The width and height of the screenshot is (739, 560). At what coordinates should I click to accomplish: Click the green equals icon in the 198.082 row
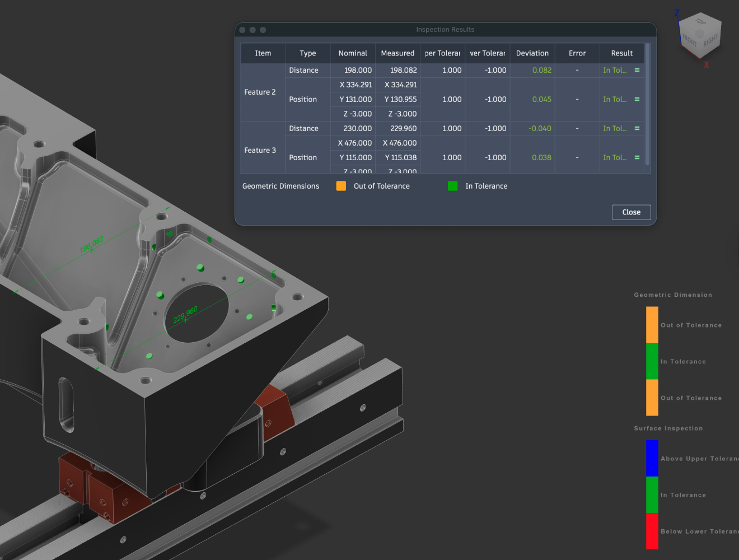[637, 71]
